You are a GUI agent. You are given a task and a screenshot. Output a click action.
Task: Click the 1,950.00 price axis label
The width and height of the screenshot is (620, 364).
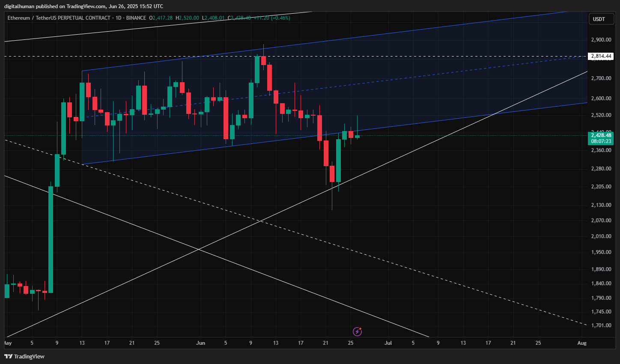coord(601,252)
